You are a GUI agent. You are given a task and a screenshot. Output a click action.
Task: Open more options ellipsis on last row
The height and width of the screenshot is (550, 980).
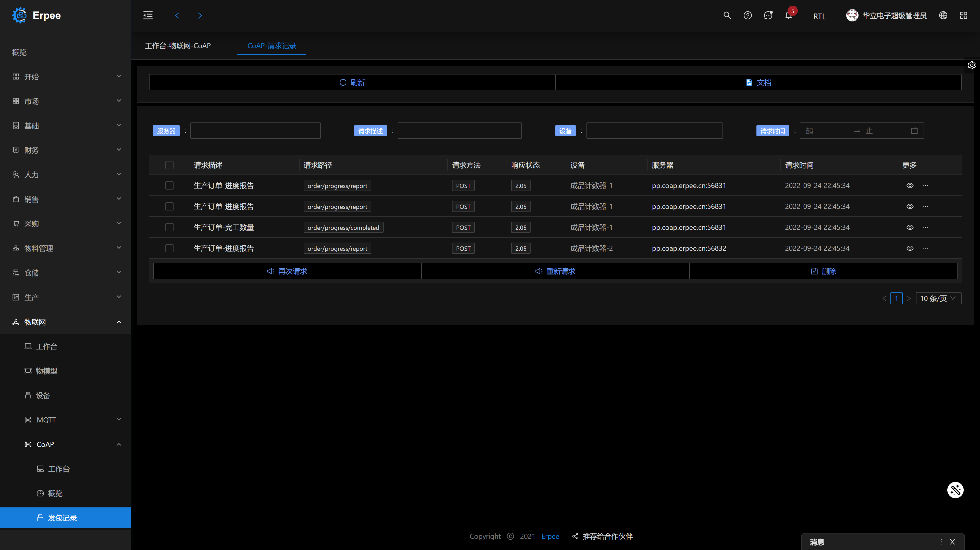[x=925, y=248]
